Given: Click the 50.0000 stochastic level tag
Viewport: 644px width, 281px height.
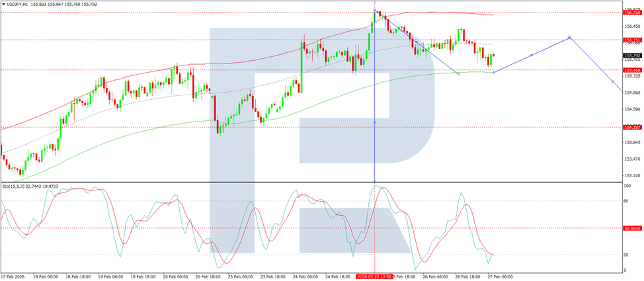Looking at the screenshot, I should (633, 228).
